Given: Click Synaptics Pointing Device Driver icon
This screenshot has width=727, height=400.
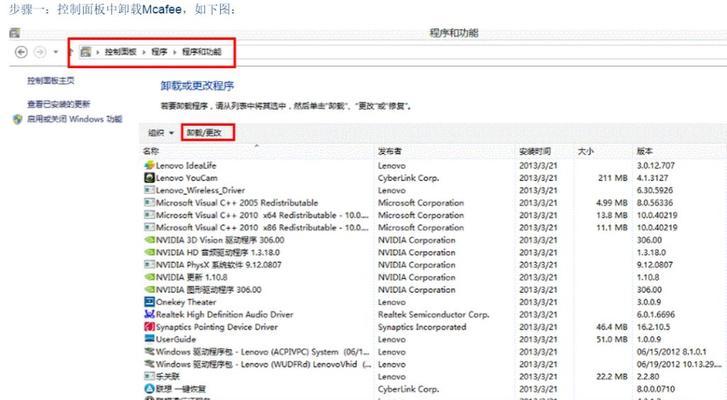Looking at the screenshot, I should click(x=149, y=327).
